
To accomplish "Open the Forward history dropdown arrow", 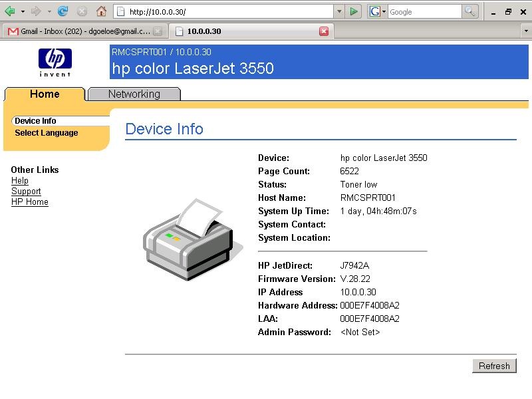I will click(49, 11).
